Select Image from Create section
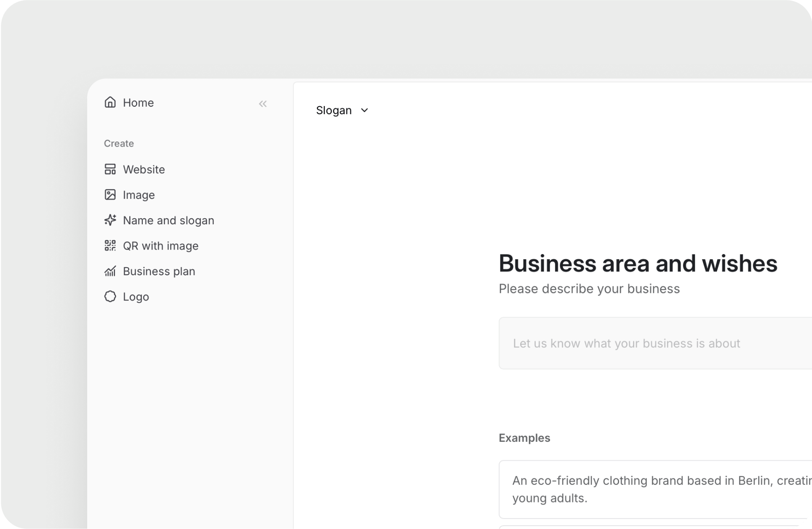Screen dimensions: 812x529 point(139,195)
